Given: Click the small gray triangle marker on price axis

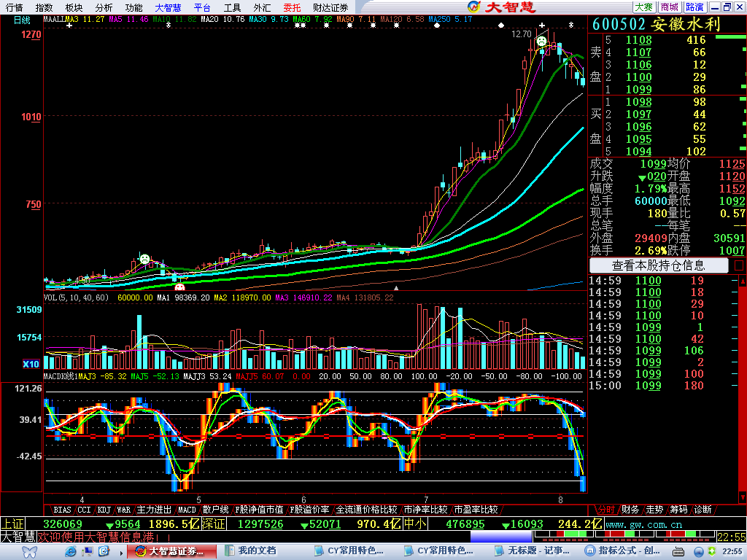Looking at the screenshot, I should click(x=396, y=287).
